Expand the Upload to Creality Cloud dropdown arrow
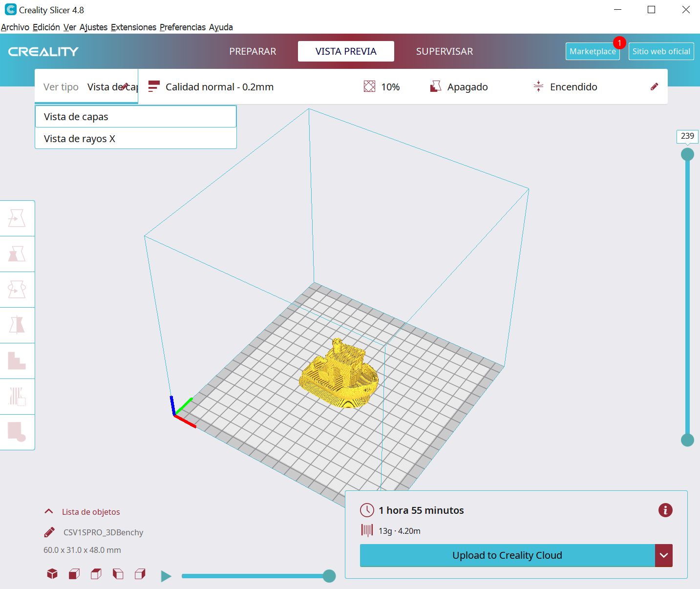The image size is (700, 589). 663,555
